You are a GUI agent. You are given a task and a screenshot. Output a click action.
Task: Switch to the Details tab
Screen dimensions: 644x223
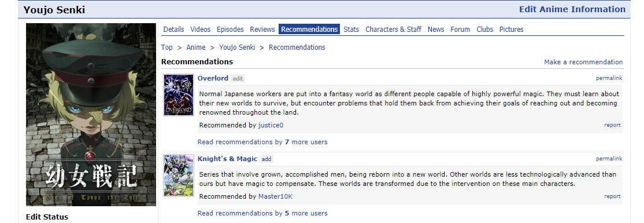click(x=173, y=29)
